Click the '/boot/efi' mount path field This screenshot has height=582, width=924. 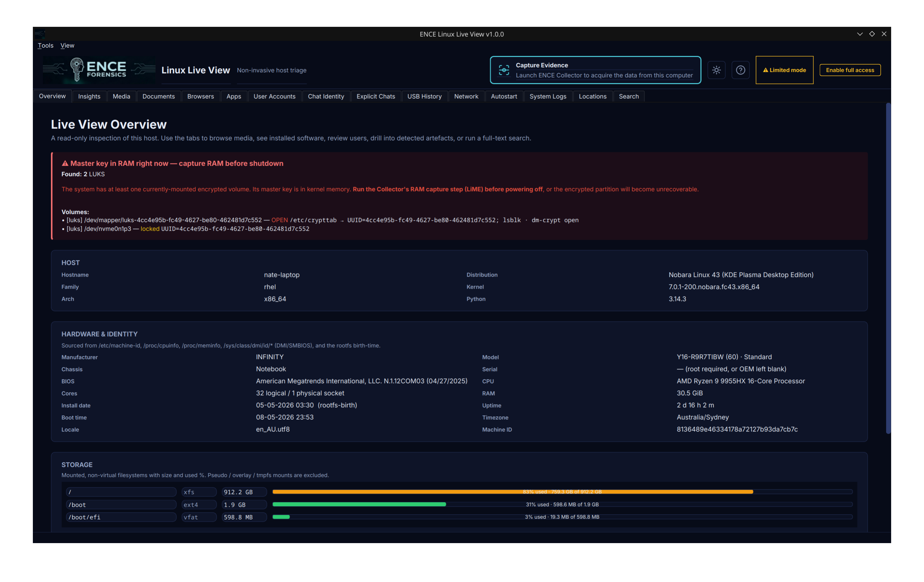121,518
